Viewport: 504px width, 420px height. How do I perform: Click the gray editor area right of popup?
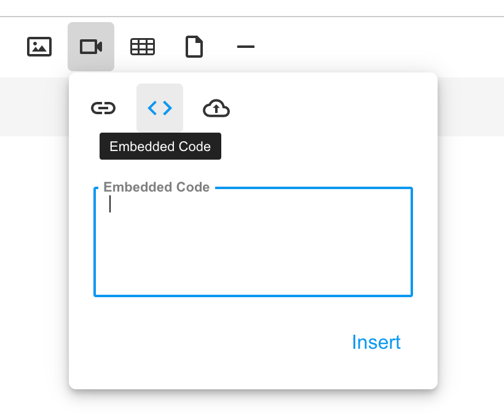(x=471, y=107)
